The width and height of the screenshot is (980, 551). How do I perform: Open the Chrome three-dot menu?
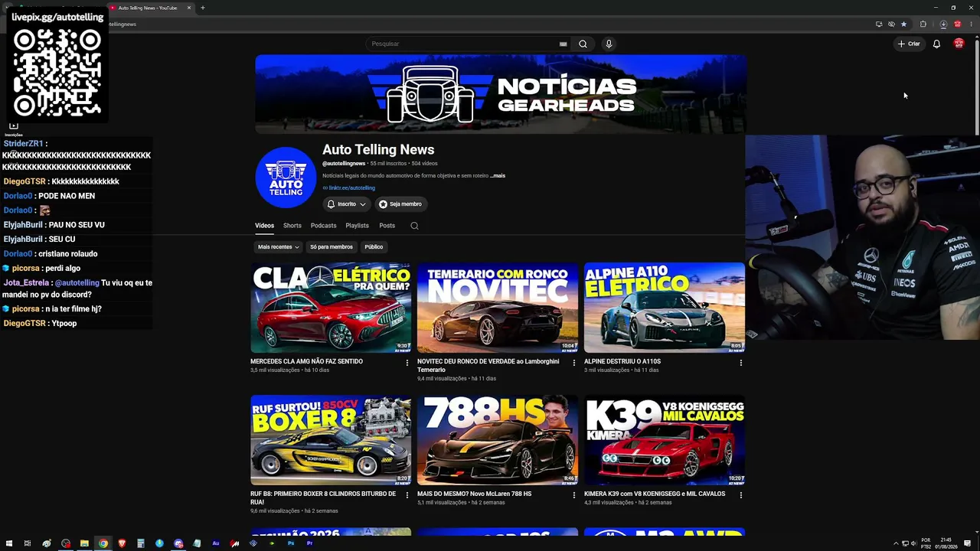[971, 24]
